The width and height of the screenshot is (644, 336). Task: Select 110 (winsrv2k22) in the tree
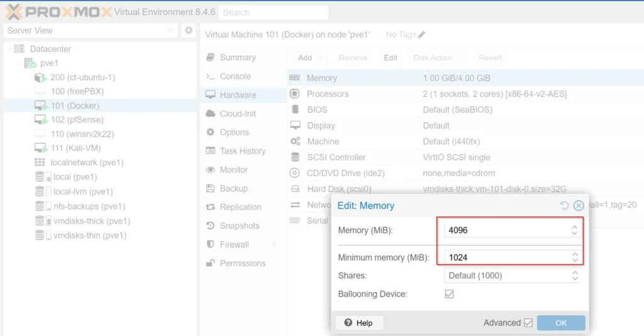pos(82,134)
